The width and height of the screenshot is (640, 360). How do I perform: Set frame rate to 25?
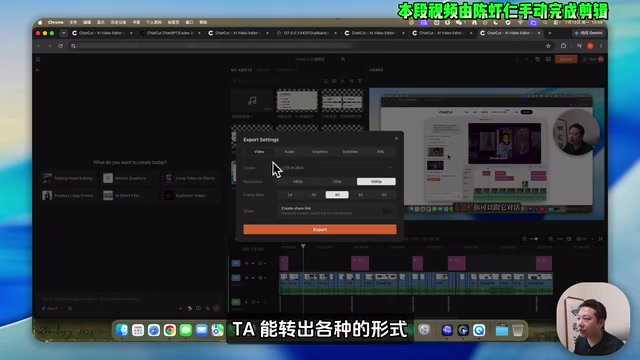click(313, 195)
